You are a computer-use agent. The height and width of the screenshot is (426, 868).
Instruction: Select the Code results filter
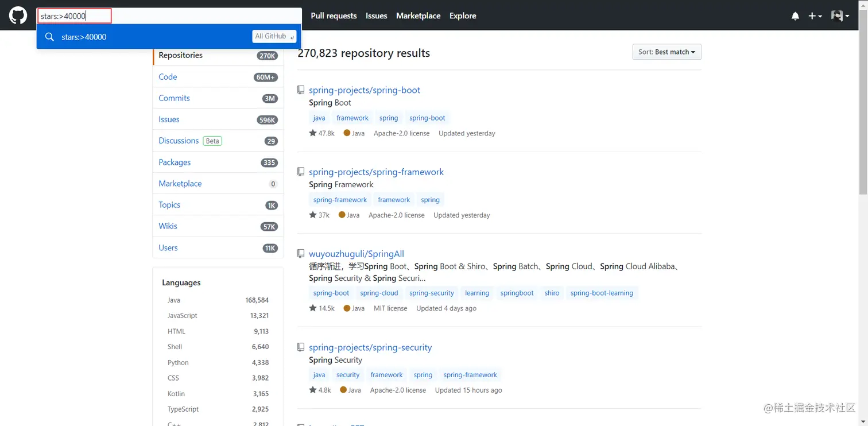click(218, 77)
